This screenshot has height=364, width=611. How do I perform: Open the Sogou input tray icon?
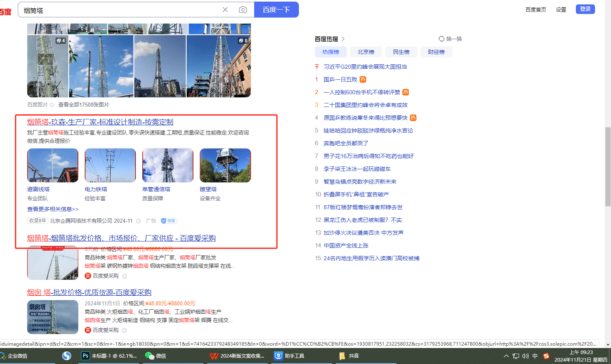coord(546,356)
